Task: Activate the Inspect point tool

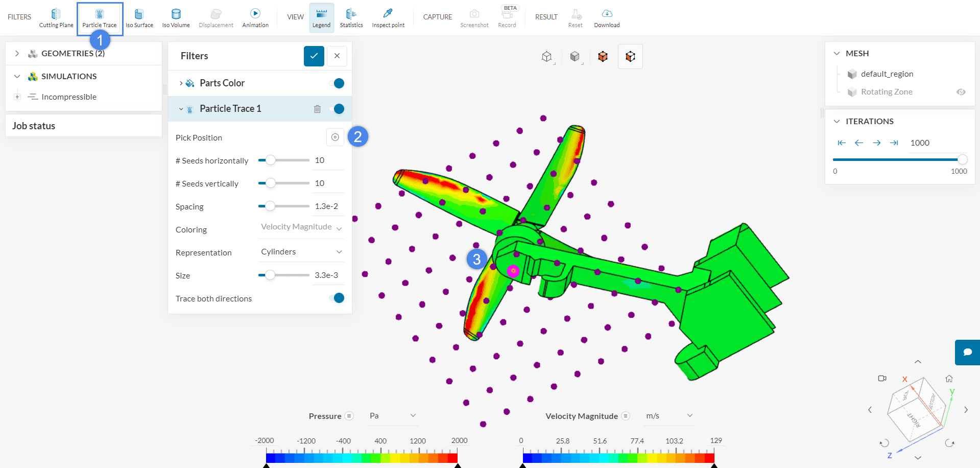Action: pyautogui.click(x=388, y=17)
